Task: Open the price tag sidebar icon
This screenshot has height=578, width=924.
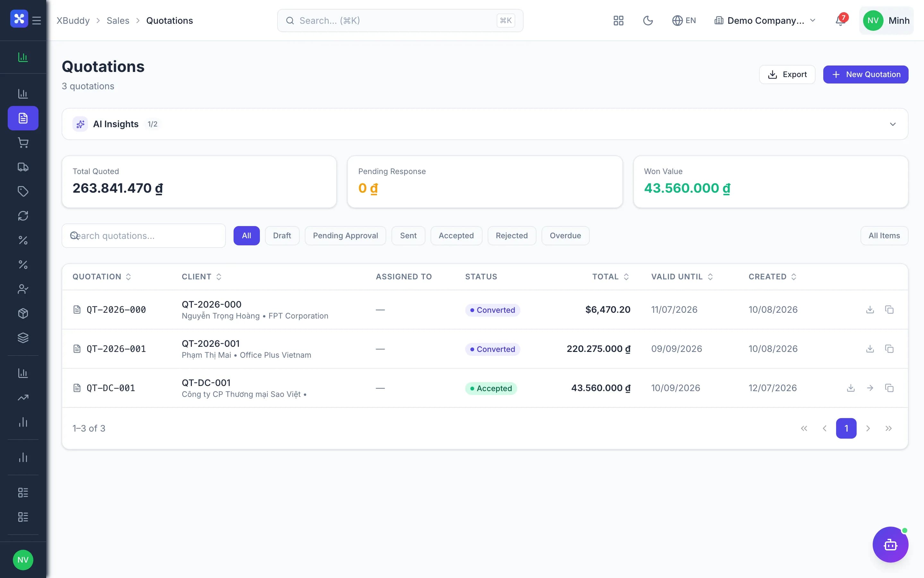Action: (x=23, y=191)
